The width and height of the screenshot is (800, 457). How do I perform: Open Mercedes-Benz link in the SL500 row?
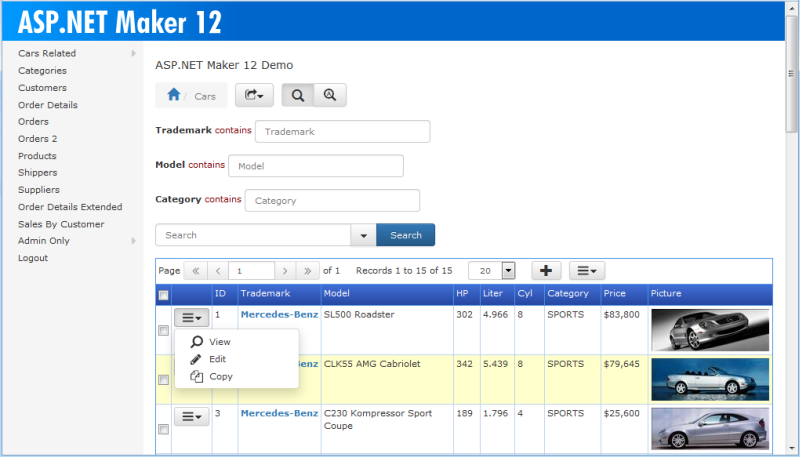point(279,314)
